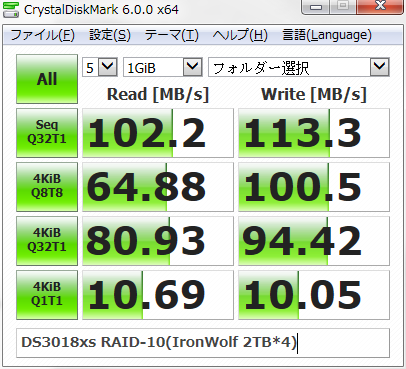The image size is (406, 369).
Task: Open the 設定(S) menu
Action: [x=110, y=35]
